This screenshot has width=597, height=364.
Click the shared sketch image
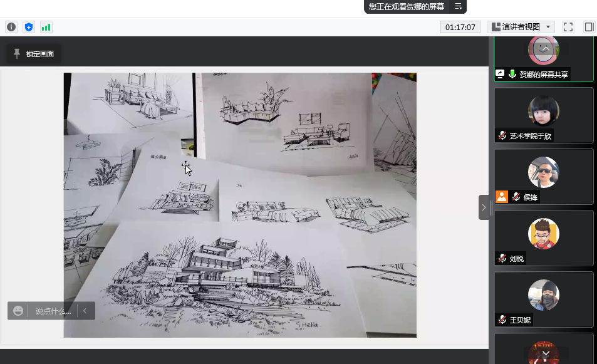click(x=240, y=205)
